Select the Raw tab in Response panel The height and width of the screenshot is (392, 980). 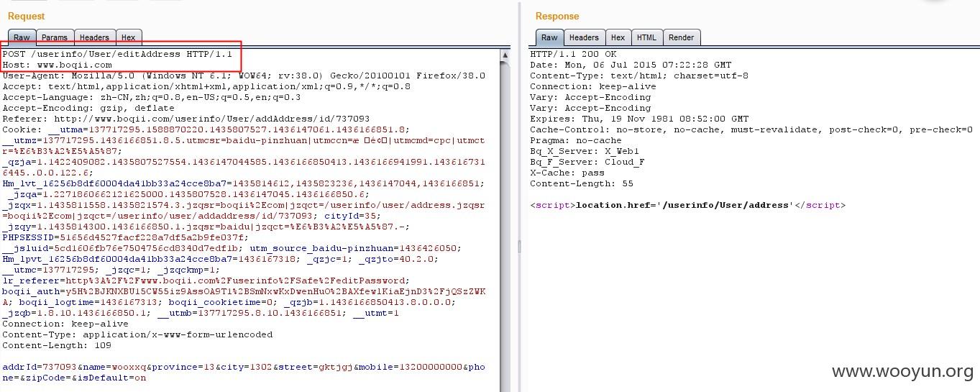549,37
